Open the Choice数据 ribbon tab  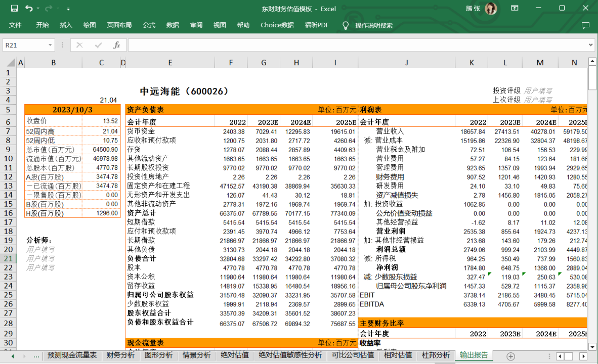pyautogui.click(x=277, y=25)
